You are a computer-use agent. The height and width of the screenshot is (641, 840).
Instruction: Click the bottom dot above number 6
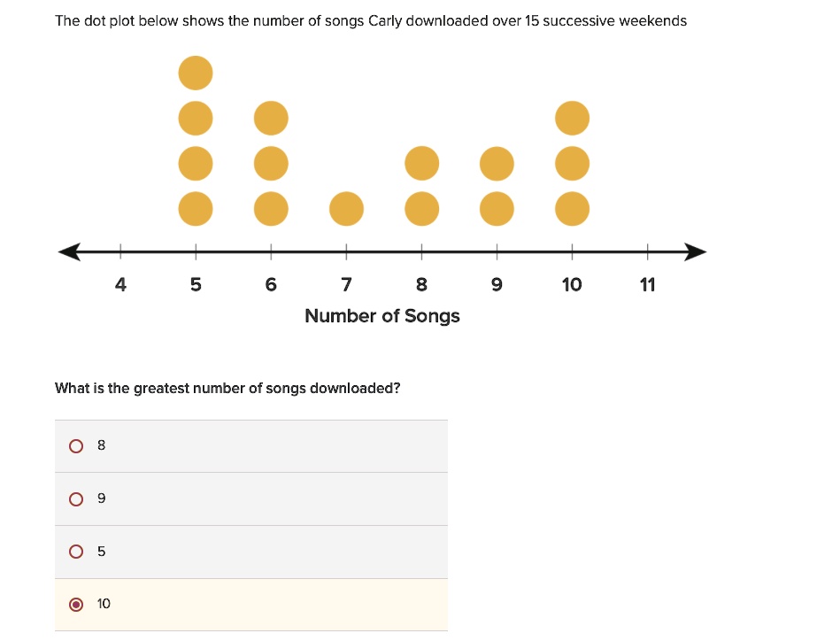click(x=271, y=208)
